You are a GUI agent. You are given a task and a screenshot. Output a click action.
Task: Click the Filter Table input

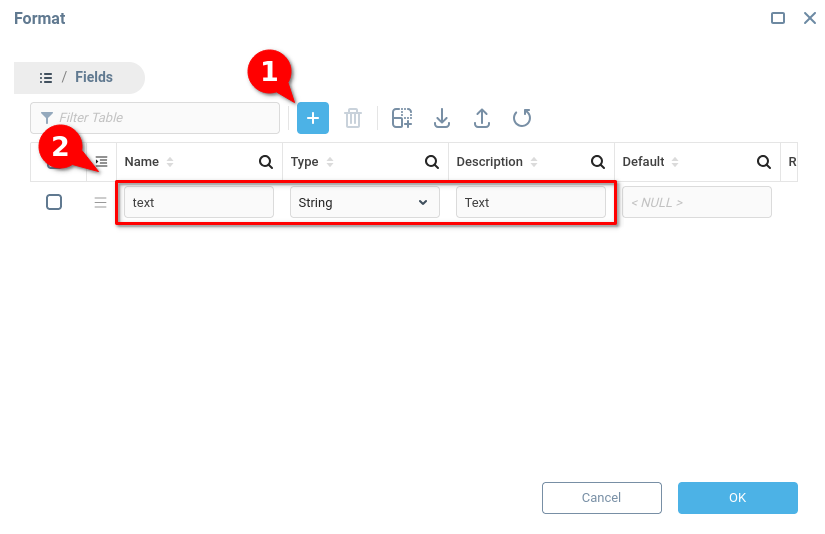pyautogui.click(x=155, y=118)
